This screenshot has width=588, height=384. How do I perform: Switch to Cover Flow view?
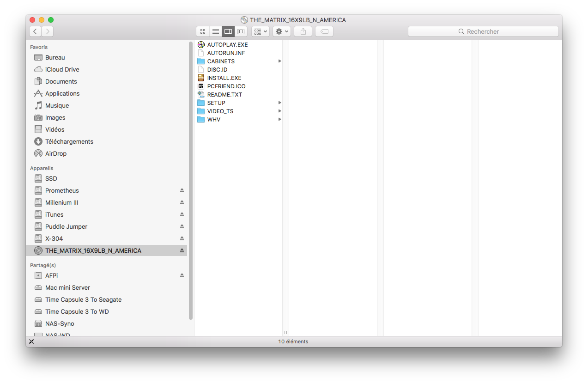[241, 31]
